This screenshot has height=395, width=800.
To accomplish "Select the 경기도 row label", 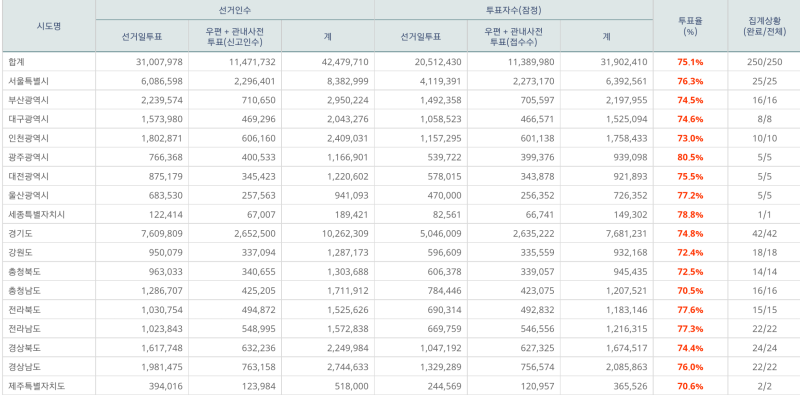I will [x=20, y=234].
